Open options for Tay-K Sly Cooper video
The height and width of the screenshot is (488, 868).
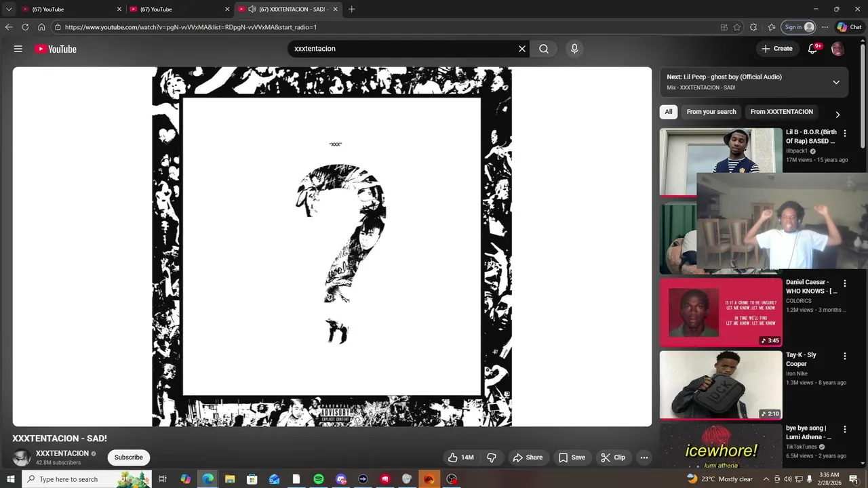tap(845, 356)
